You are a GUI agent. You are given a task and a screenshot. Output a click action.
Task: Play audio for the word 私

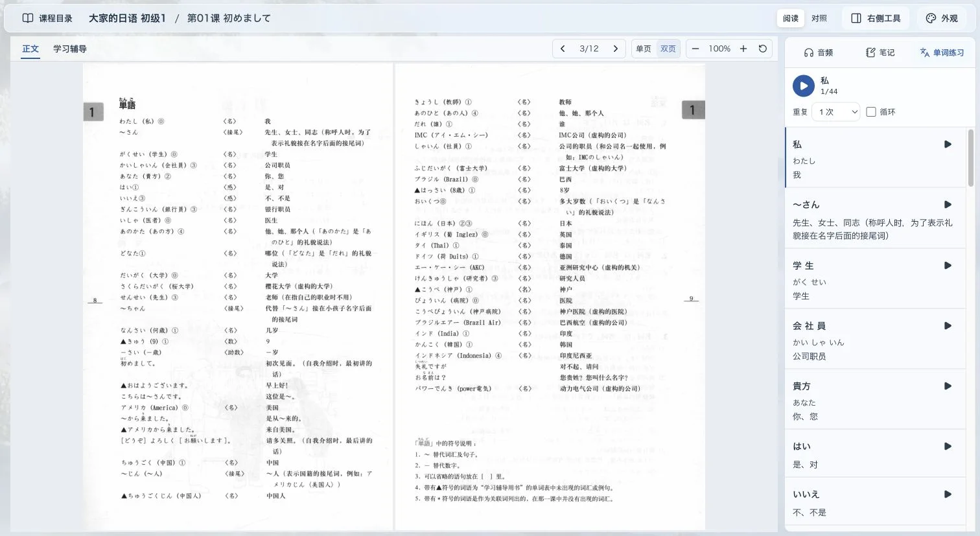948,145
